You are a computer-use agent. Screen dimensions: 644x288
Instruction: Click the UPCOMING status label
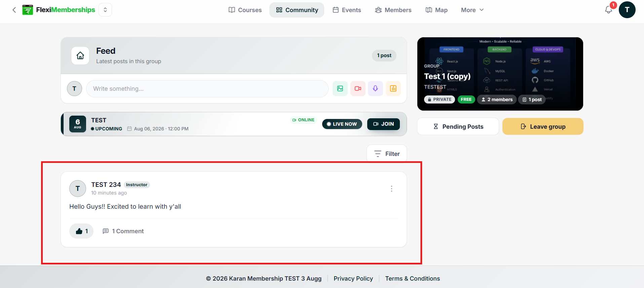coord(107,129)
